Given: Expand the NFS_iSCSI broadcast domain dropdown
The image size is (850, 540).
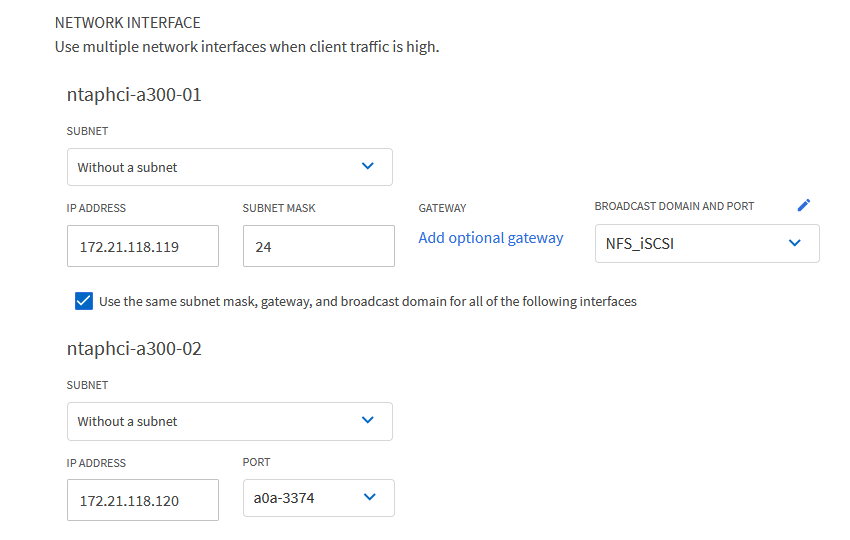Looking at the screenshot, I should point(706,243).
